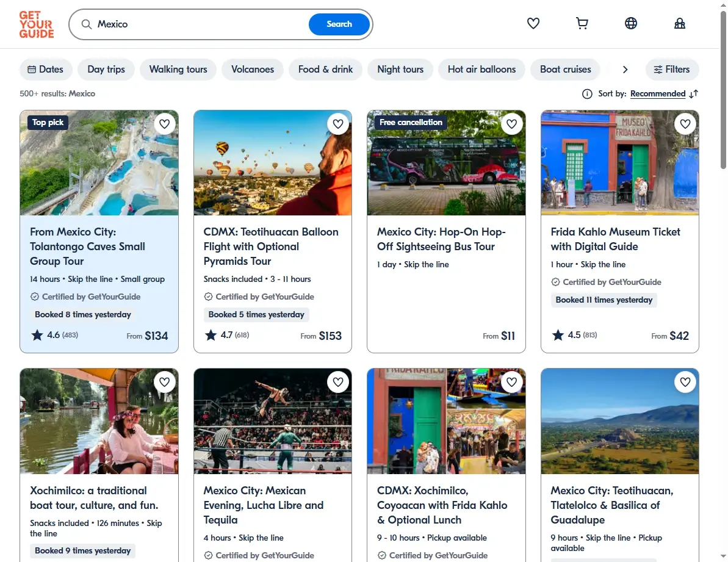
Task: Click the 'From $134' price
Action: [x=147, y=336]
